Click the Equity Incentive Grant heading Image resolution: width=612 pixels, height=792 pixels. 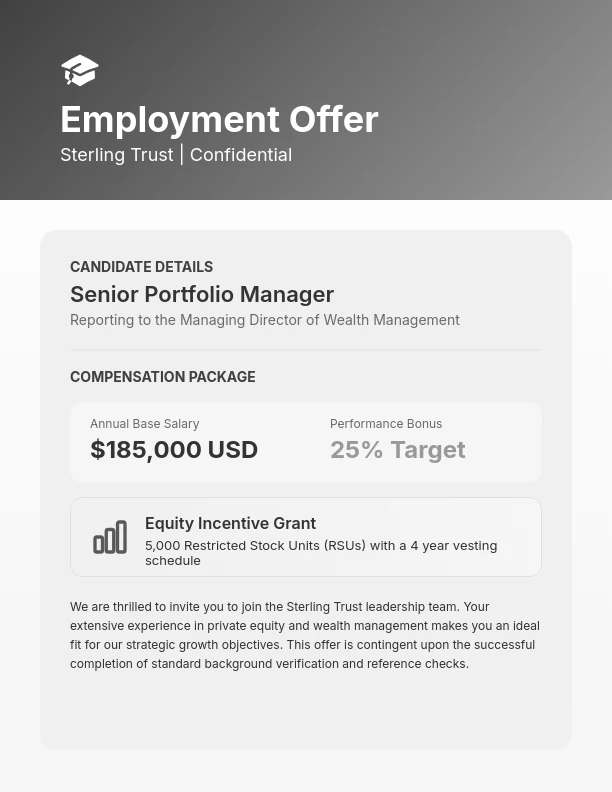pyautogui.click(x=230, y=523)
